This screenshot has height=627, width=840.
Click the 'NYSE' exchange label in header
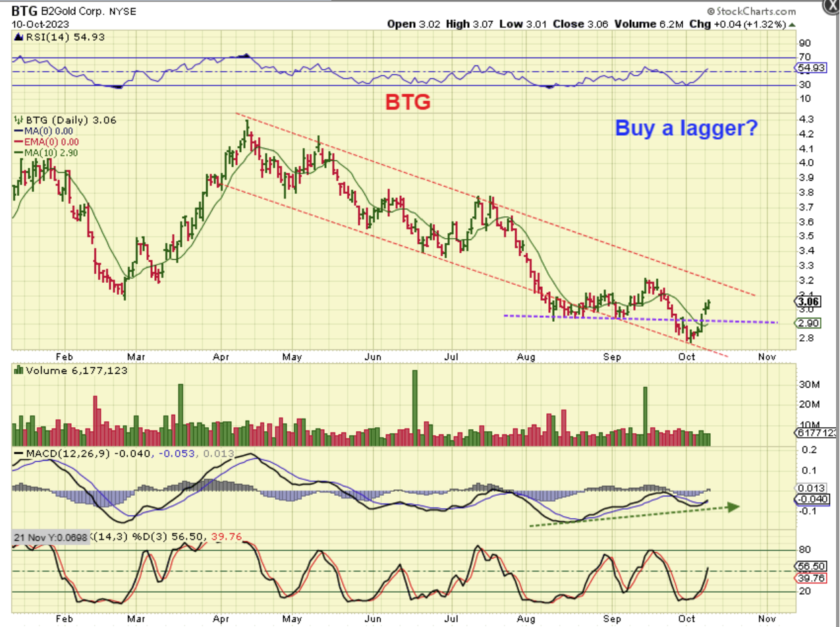pos(124,12)
